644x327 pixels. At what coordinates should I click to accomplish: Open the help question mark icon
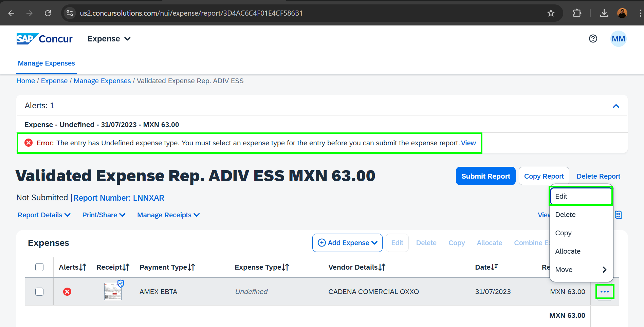click(x=593, y=39)
